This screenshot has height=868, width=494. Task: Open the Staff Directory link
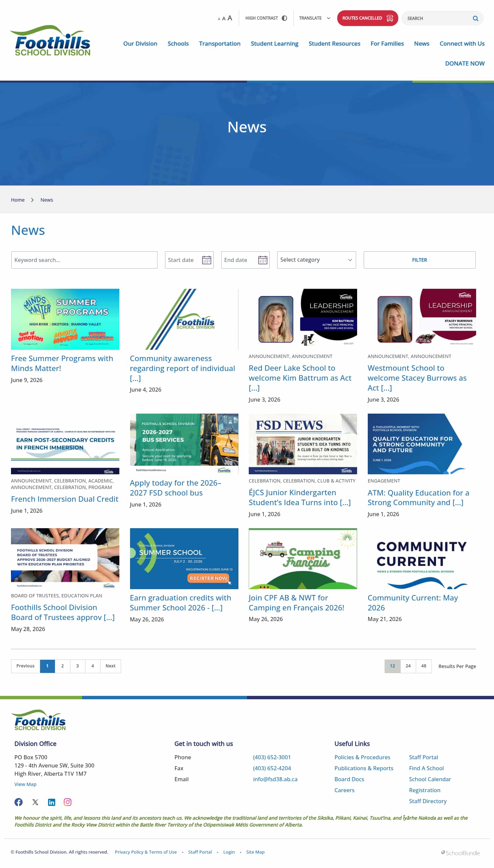428,801
